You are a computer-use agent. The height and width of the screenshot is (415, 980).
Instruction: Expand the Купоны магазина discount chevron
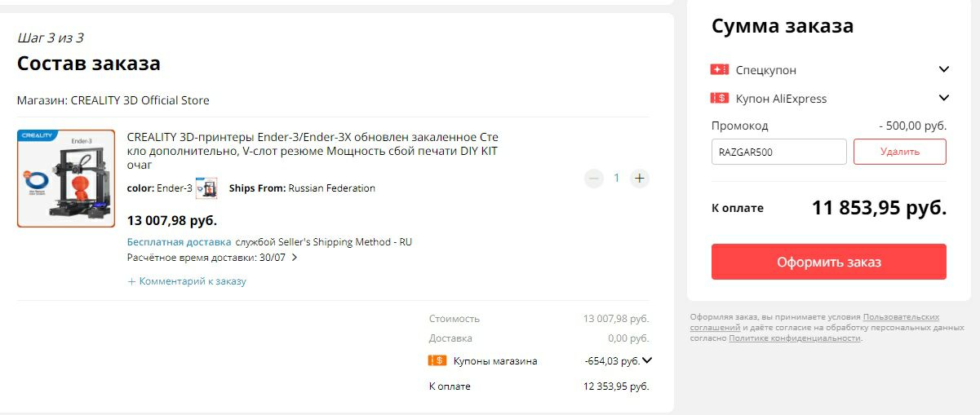pos(648,360)
